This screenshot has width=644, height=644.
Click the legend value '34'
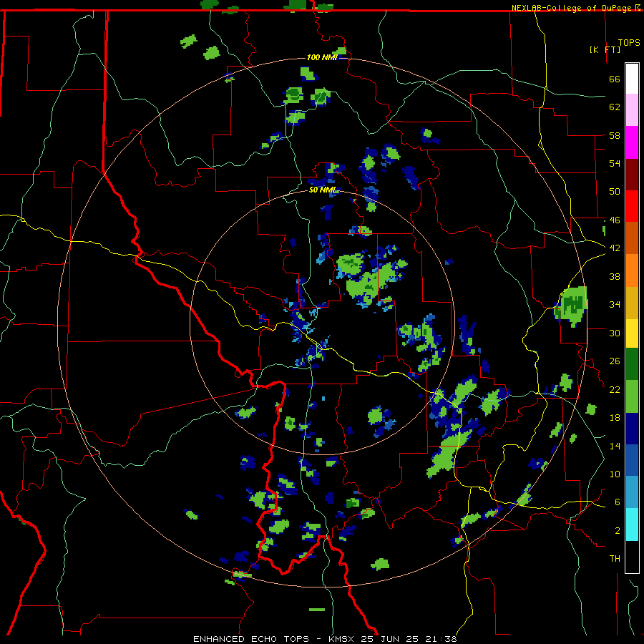[x=615, y=305]
